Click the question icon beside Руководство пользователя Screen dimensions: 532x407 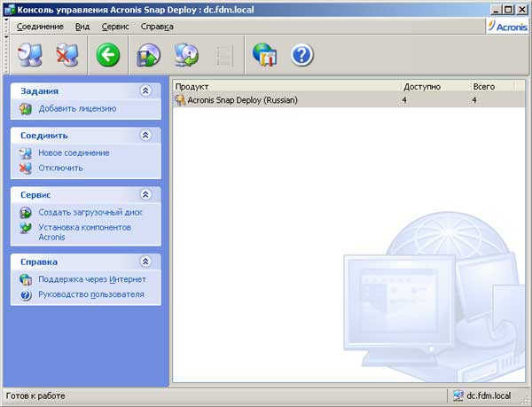26,294
